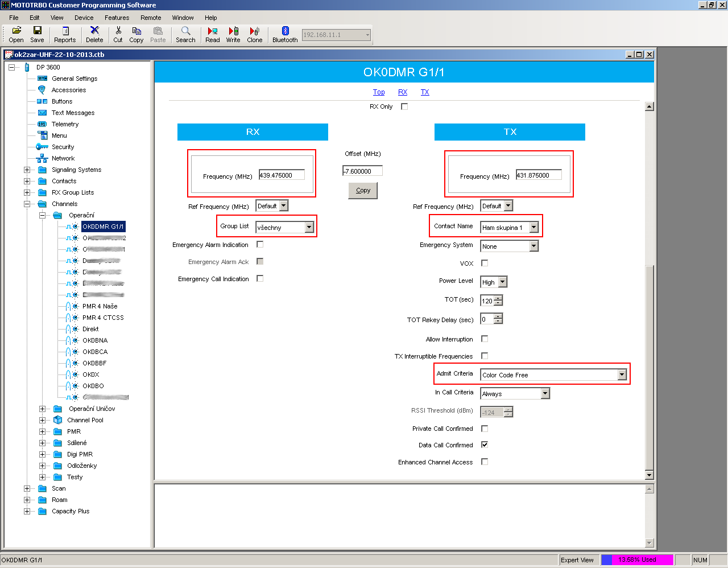Open Buttons in the tree
The width and height of the screenshot is (728, 568).
pos(62,101)
